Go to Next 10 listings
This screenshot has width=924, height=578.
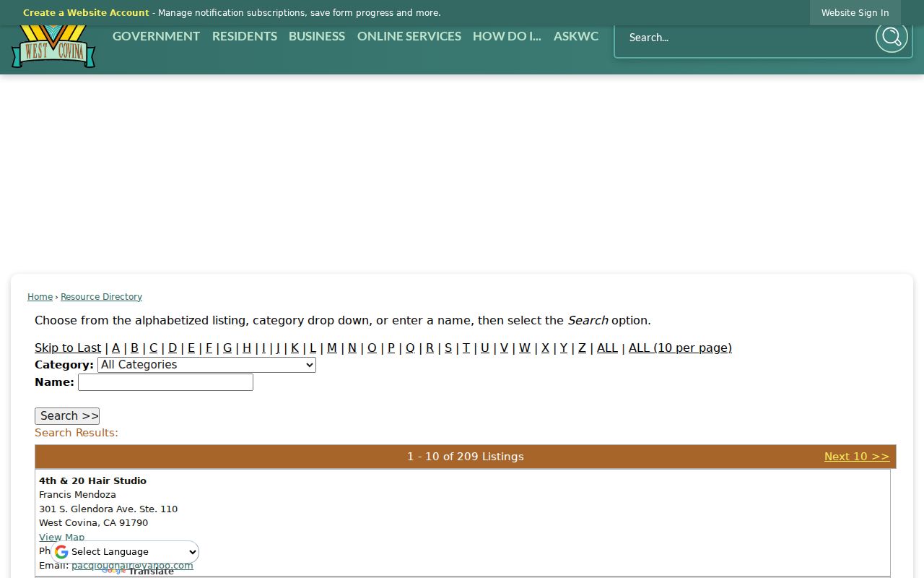857,457
